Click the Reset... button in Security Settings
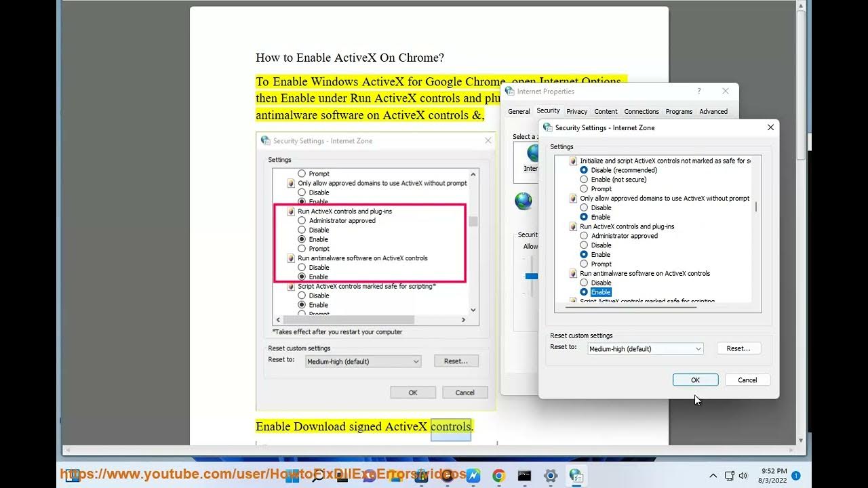This screenshot has width=868, height=488. pyautogui.click(x=738, y=348)
